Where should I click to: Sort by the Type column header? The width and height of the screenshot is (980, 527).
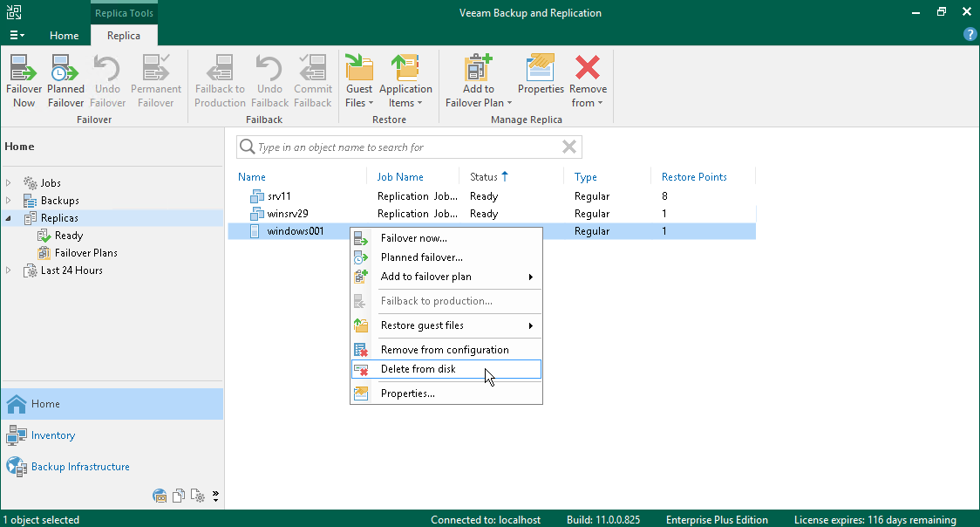(x=586, y=177)
